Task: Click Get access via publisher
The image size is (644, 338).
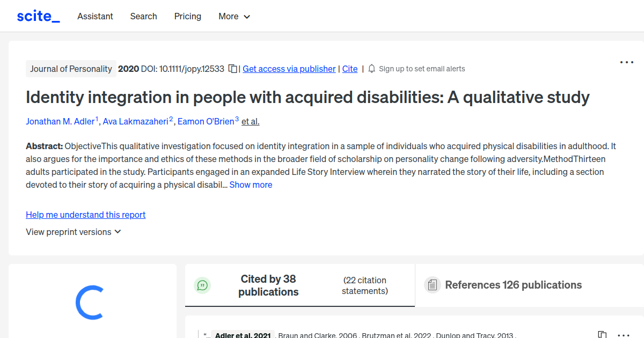Action: pos(289,69)
